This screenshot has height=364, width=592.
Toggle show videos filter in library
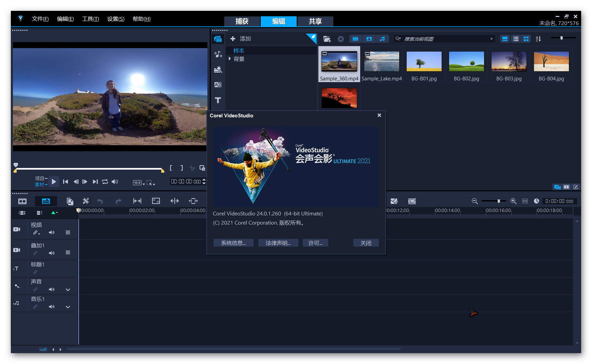tap(355, 39)
